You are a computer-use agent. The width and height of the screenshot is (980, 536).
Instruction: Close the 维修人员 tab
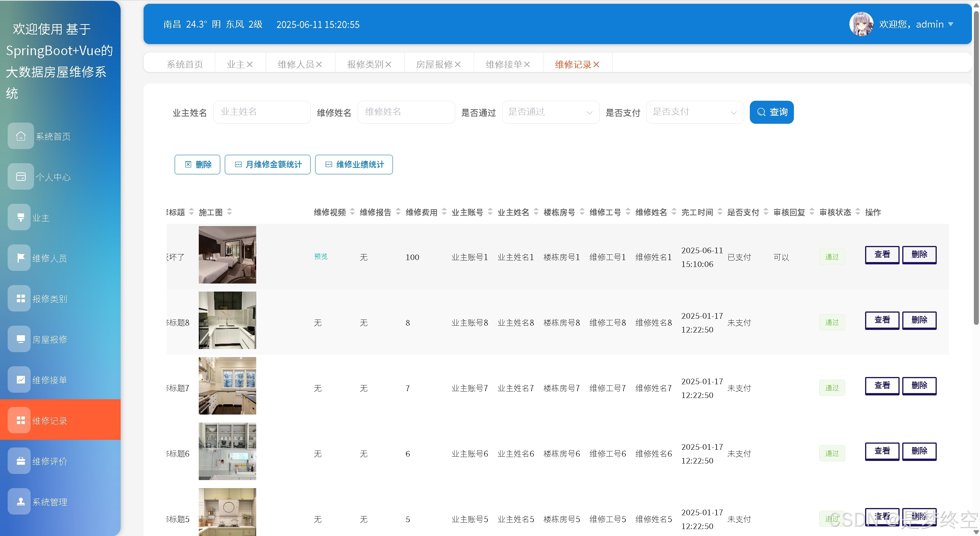click(319, 64)
